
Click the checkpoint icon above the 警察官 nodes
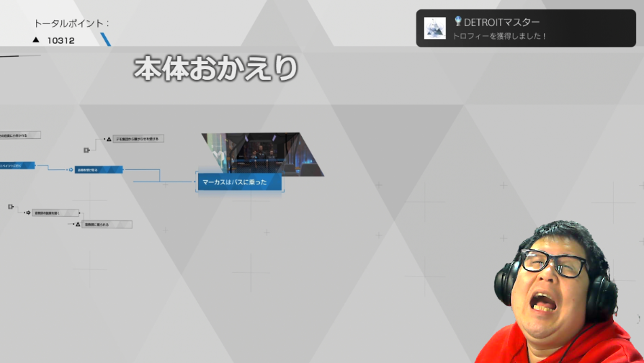(11, 207)
